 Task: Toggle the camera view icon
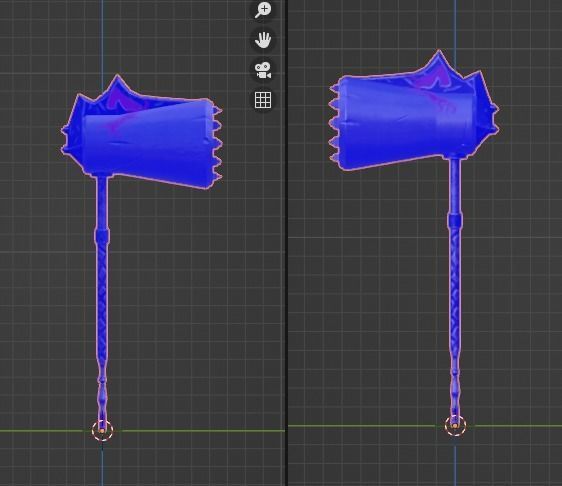[x=263, y=70]
